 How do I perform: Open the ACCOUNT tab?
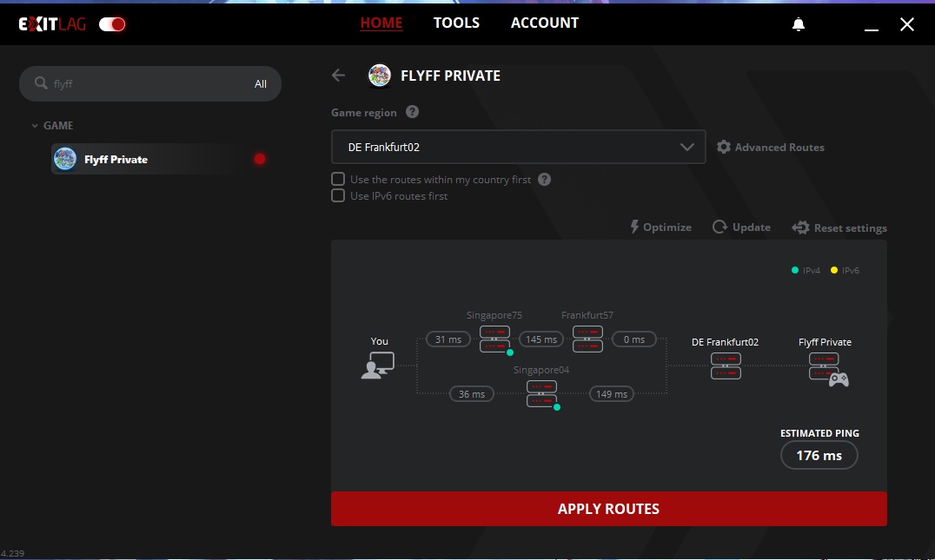coord(544,23)
